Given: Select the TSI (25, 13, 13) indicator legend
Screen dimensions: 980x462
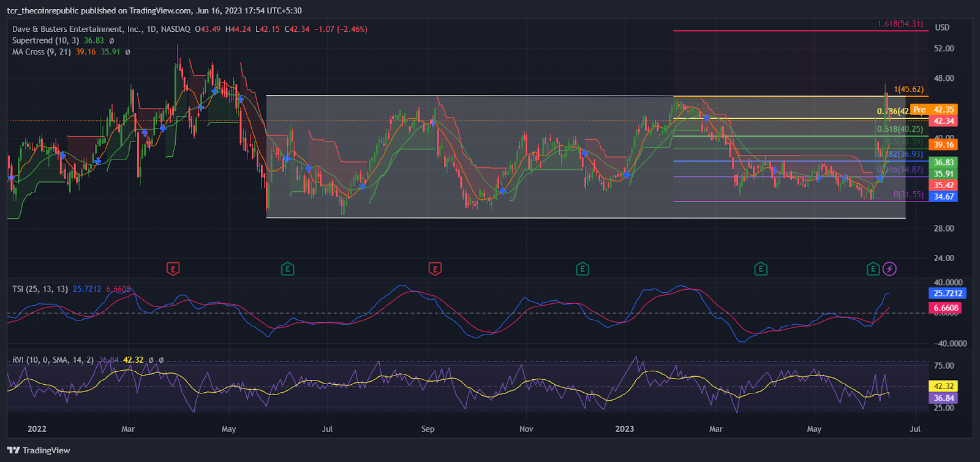Looking at the screenshot, I should (40, 289).
